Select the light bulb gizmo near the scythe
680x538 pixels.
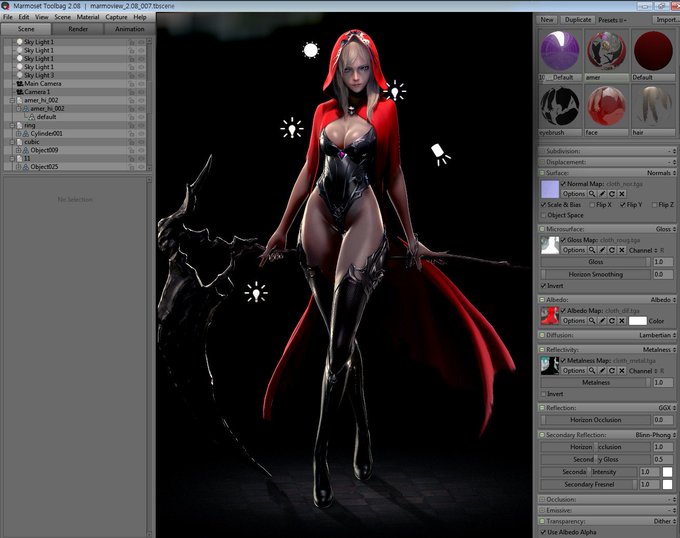coord(256,292)
